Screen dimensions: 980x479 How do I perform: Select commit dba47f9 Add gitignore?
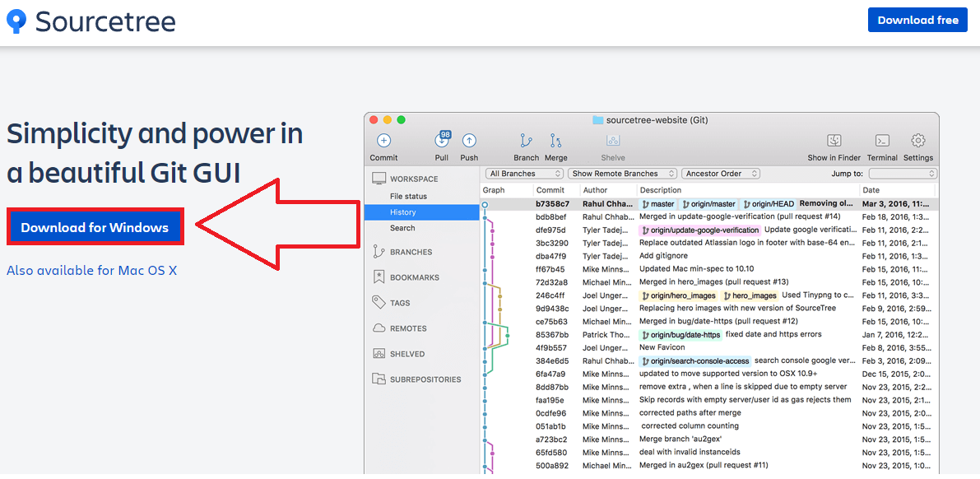[709, 256]
